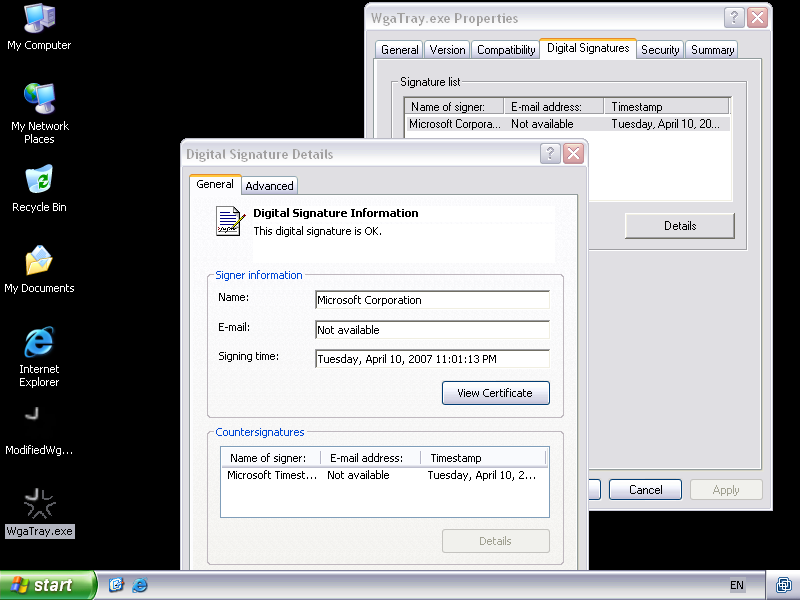Click the signed-document icon in Digital Signature Information
Image resolution: width=800 pixels, height=600 pixels.
click(x=229, y=221)
